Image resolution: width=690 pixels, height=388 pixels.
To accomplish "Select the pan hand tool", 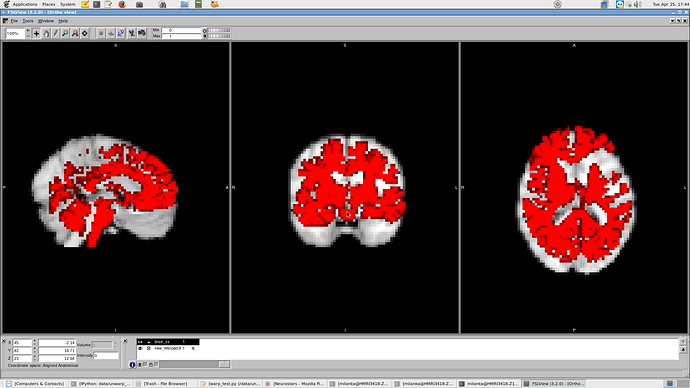I will [x=46, y=33].
